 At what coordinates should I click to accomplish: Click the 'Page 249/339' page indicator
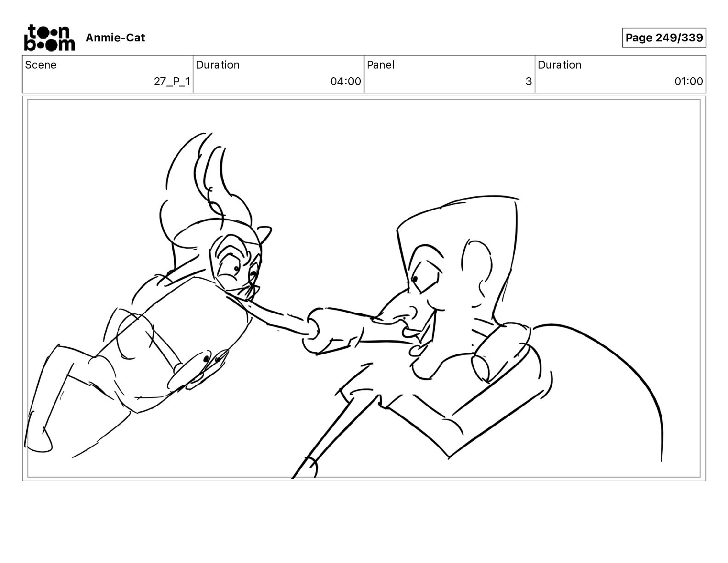(664, 38)
